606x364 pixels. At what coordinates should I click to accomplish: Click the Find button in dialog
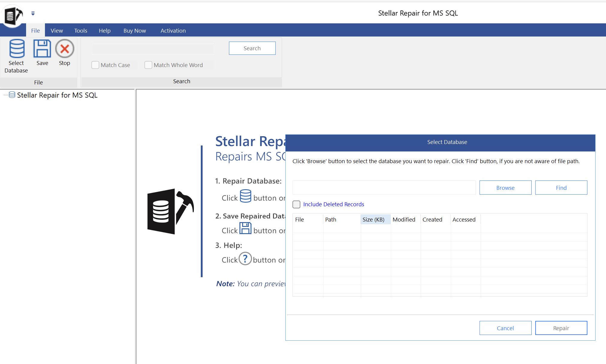click(x=561, y=188)
